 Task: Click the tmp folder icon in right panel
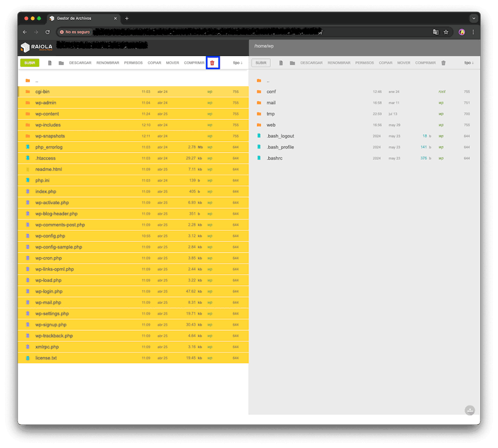click(259, 114)
